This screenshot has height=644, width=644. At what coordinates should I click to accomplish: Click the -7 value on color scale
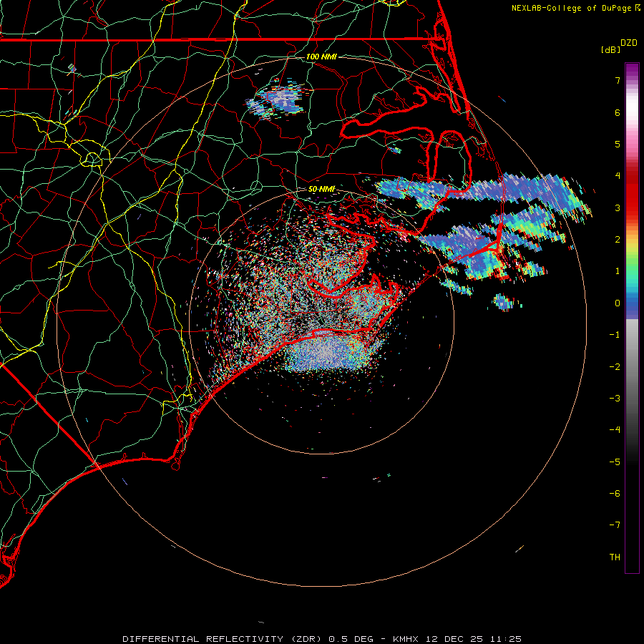point(615,525)
